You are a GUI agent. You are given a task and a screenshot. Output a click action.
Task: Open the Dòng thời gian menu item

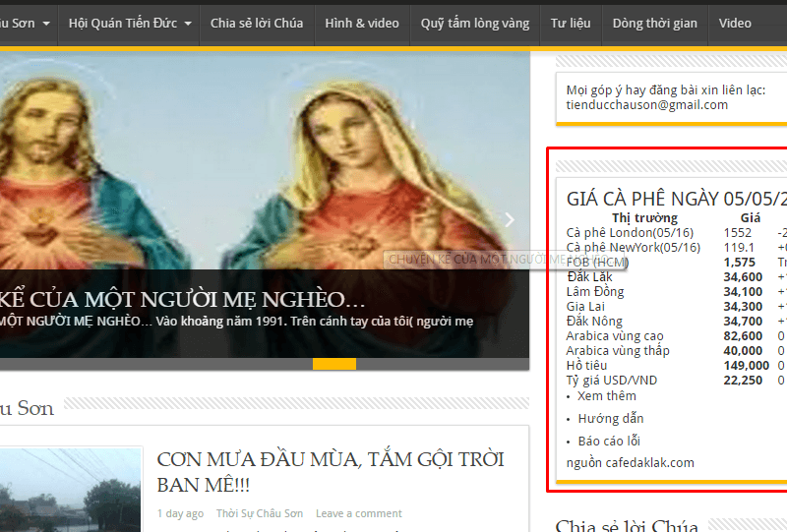click(654, 24)
